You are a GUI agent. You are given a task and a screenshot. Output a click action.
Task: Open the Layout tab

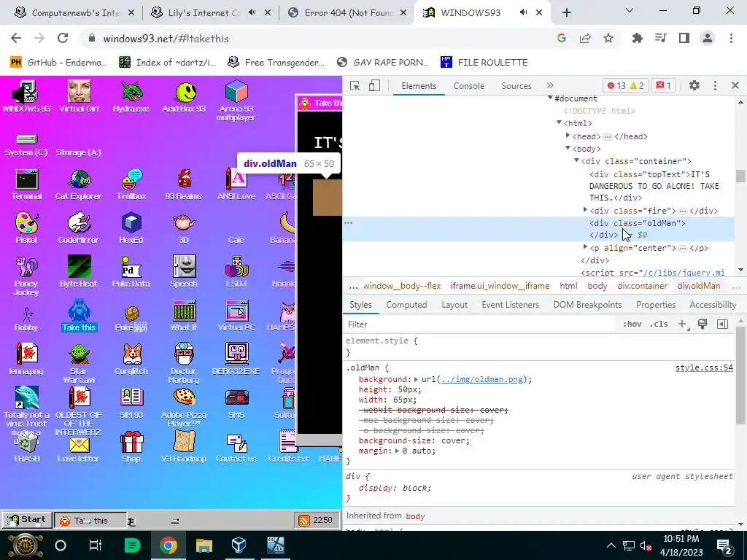click(454, 305)
